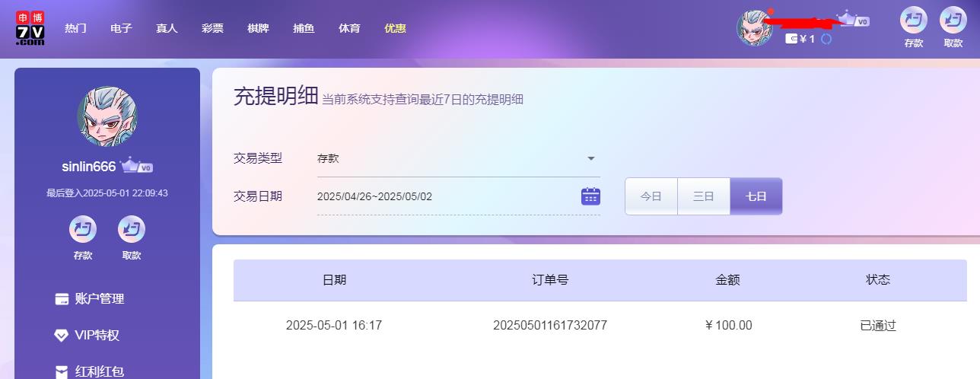Click the header user avatar
This screenshot has height=379, width=980.
[x=755, y=28]
